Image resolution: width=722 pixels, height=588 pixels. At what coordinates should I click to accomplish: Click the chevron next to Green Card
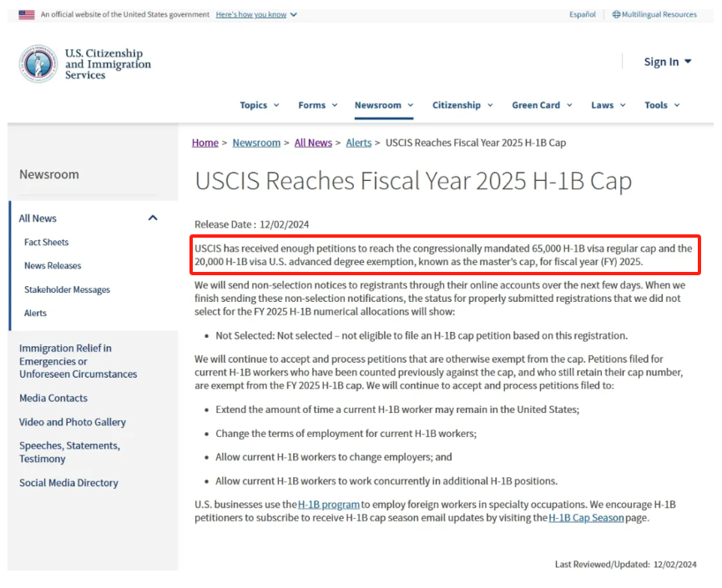tap(569, 105)
